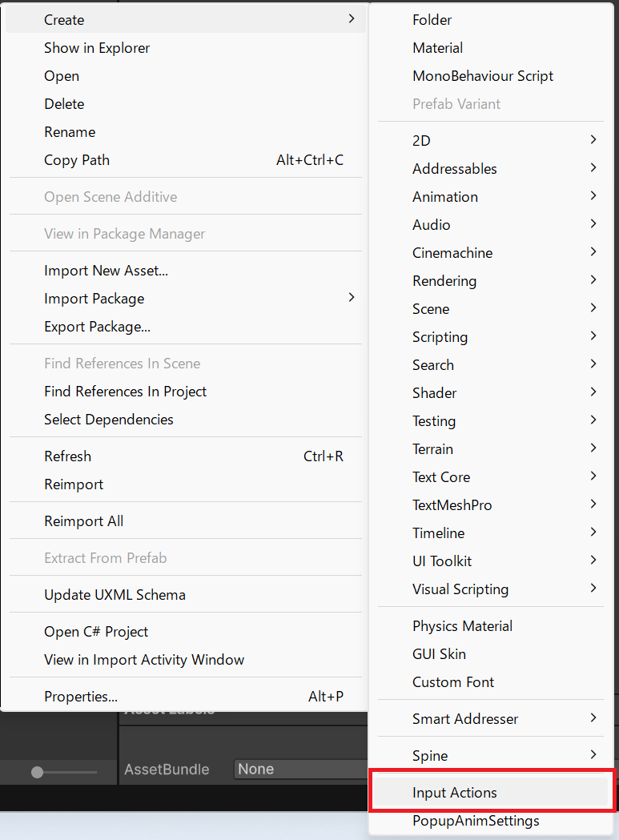Select PopupAnimSettings in Create submenu
Screen dimensions: 619x840
click(x=476, y=821)
